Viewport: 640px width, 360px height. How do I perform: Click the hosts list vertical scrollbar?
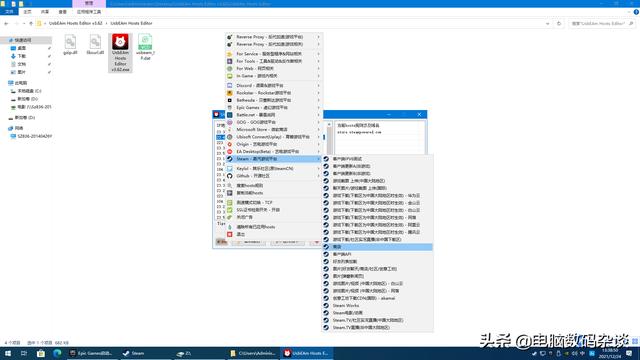[x=329, y=139]
